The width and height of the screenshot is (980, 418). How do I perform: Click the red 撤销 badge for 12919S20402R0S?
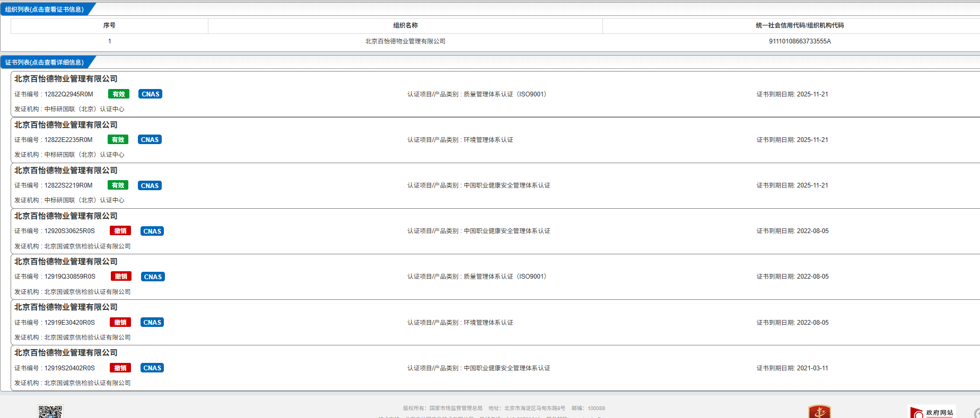tap(120, 368)
